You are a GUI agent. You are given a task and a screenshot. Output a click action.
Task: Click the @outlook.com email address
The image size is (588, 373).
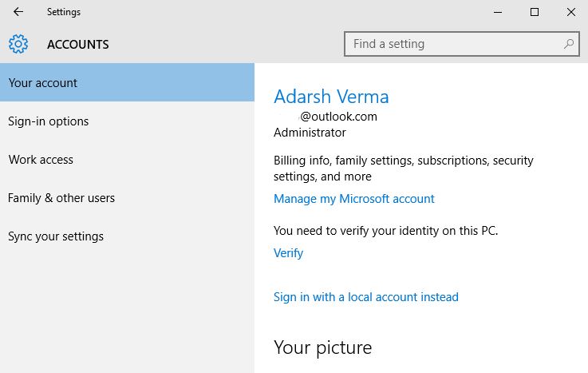(x=338, y=117)
